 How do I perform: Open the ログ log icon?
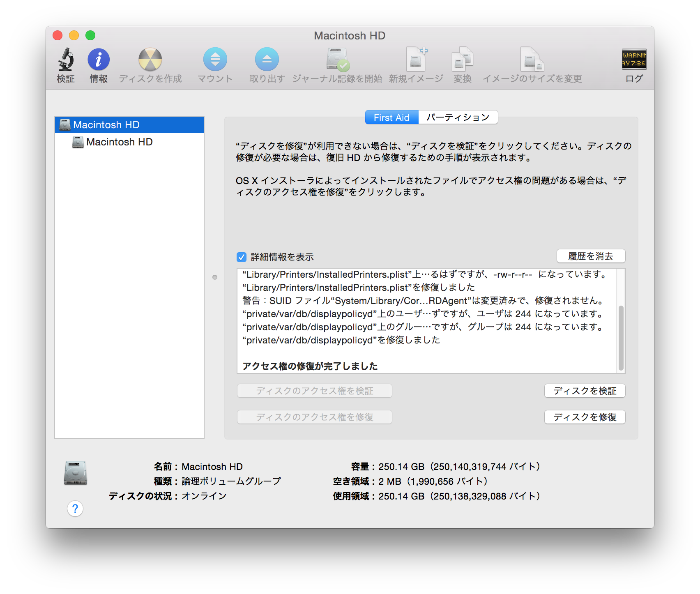click(x=634, y=60)
